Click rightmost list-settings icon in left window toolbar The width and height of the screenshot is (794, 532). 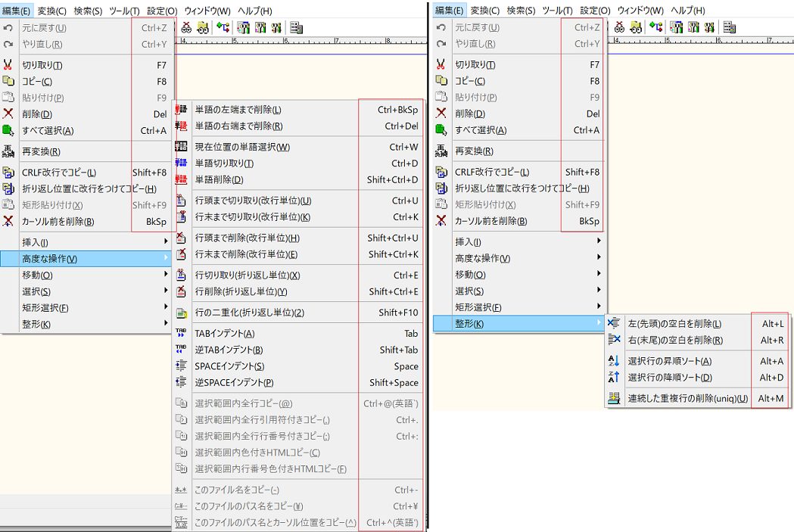pos(297,28)
